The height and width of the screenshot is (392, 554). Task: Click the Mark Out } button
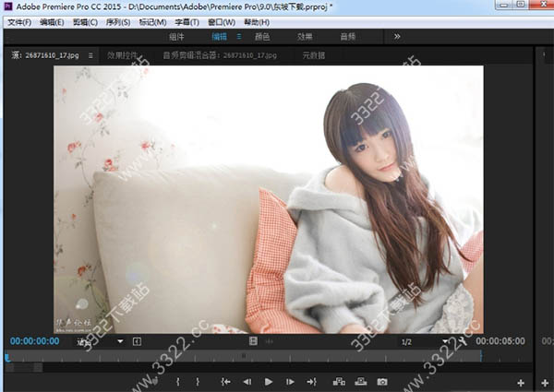198,382
